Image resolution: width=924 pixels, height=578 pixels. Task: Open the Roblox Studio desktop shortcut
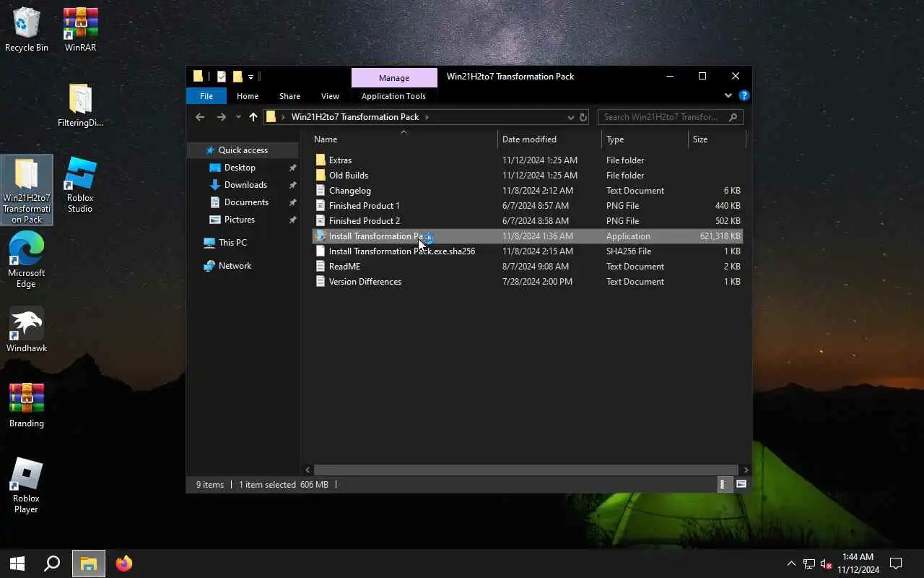coord(80,184)
